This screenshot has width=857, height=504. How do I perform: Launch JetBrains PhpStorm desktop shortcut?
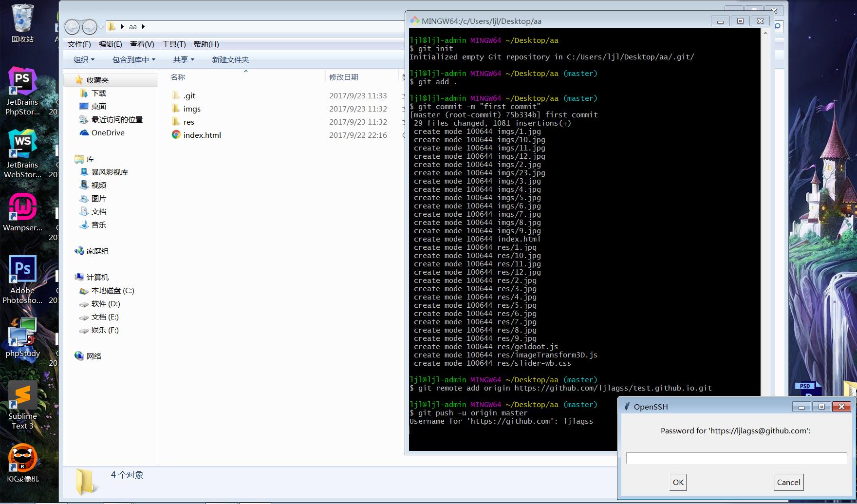22,91
